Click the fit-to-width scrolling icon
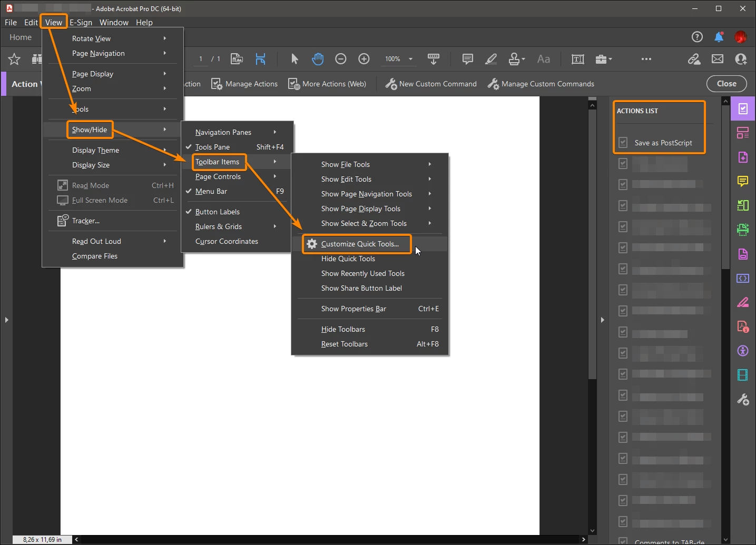 coord(434,59)
